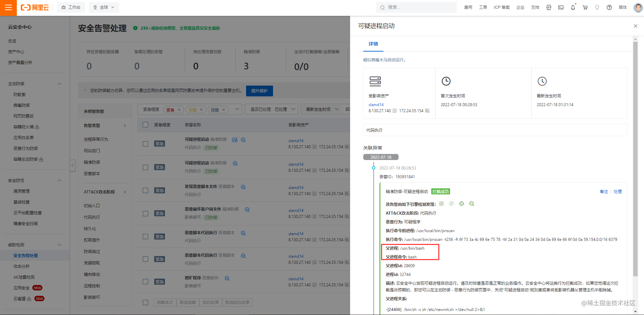
Task: Open investigation icon on 发现恶意脚本文件 row
Action: [243, 187]
